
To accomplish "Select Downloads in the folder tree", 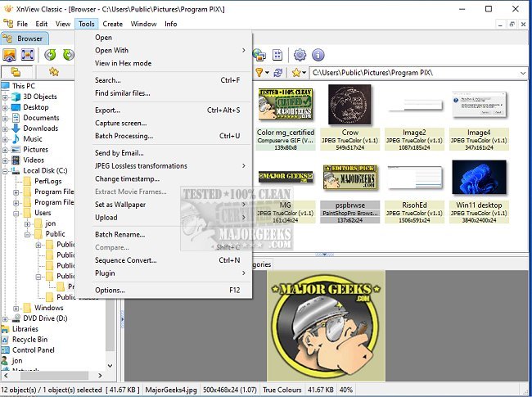I will tap(40, 129).
